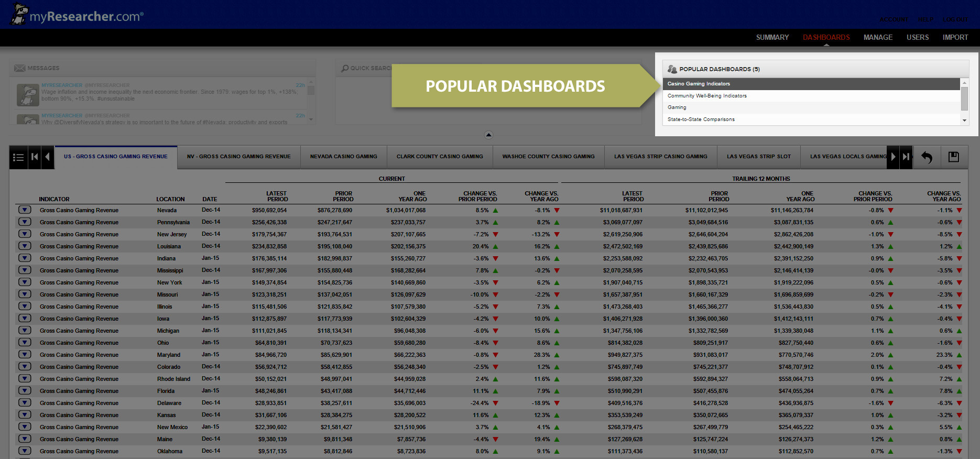This screenshot has height=459, width=980.
Task: Open the Users menu
Action: coord(918,37)
